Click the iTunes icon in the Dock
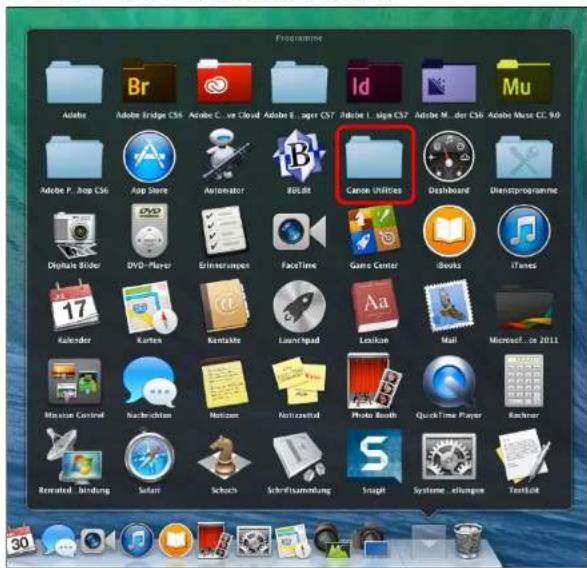 pyautogui.click(x=137, y=541)
